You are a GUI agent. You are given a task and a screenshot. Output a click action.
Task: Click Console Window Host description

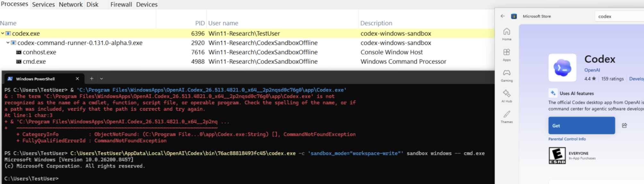pyautogui.click(x=392, y=52)
